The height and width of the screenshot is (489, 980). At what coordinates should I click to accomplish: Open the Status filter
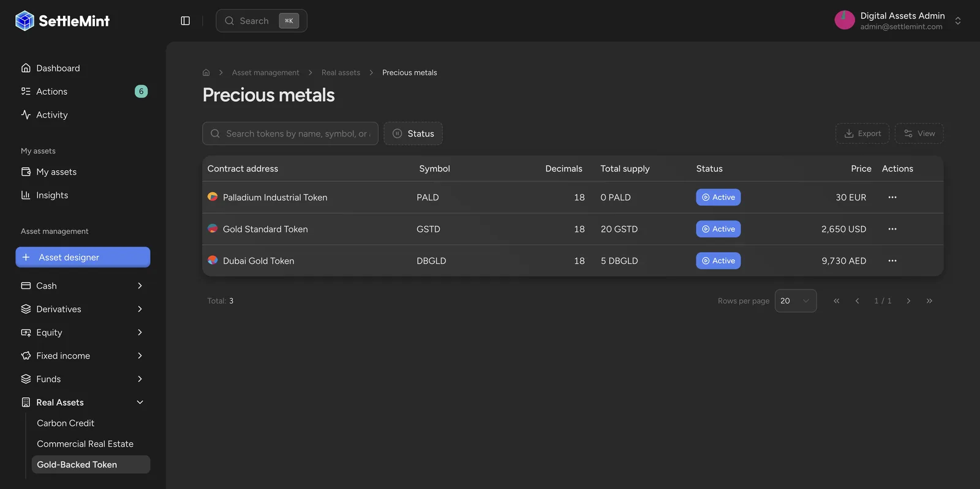(x=413, y=133)
